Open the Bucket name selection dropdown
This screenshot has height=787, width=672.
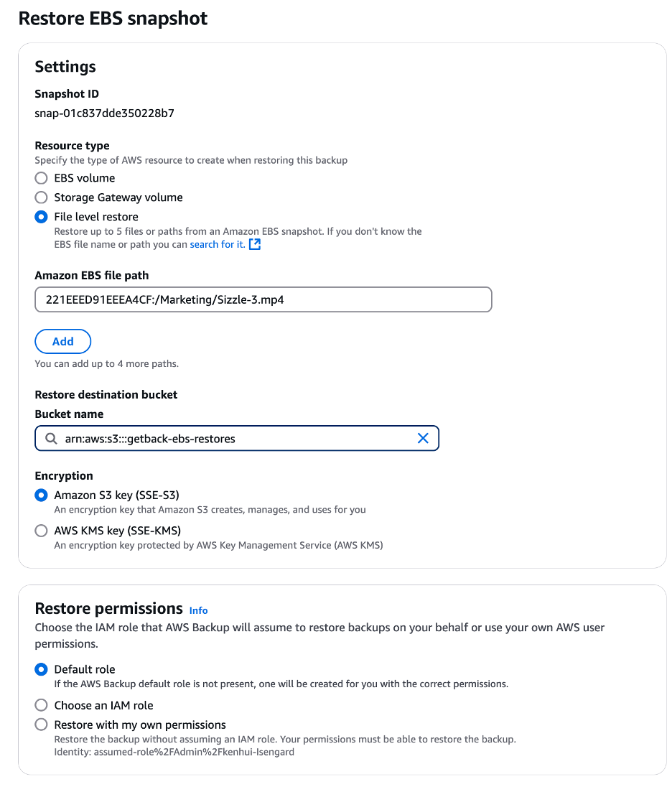tap(237, 438)
